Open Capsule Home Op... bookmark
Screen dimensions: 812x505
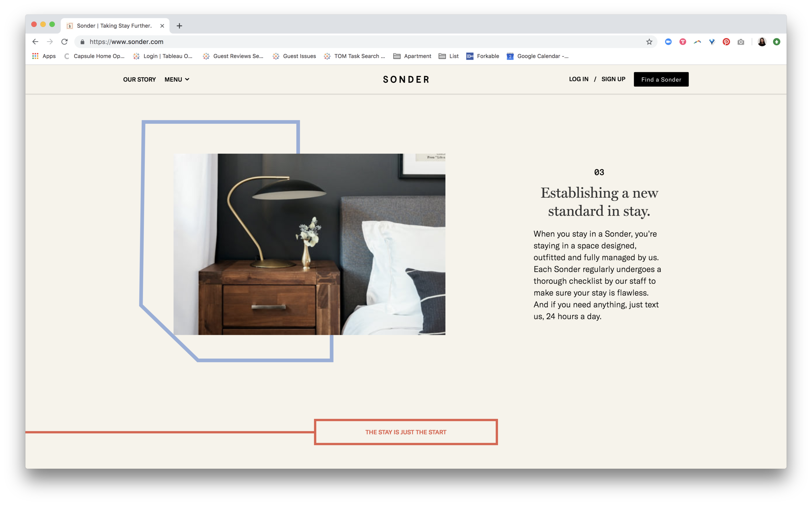(x=95, y=56)
